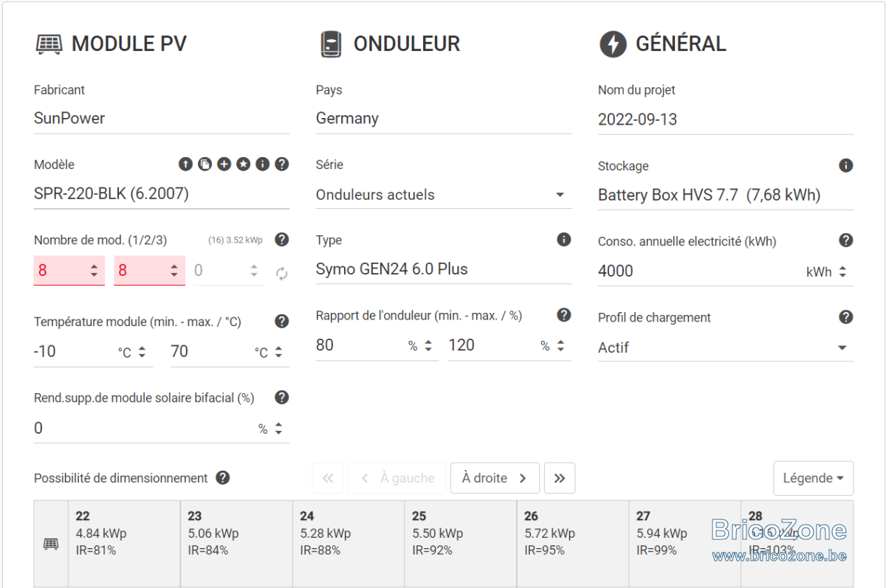Select sizing column 23 with 5.06 kWp
Viewport: 886px width, 588px height.
(236, 544)
